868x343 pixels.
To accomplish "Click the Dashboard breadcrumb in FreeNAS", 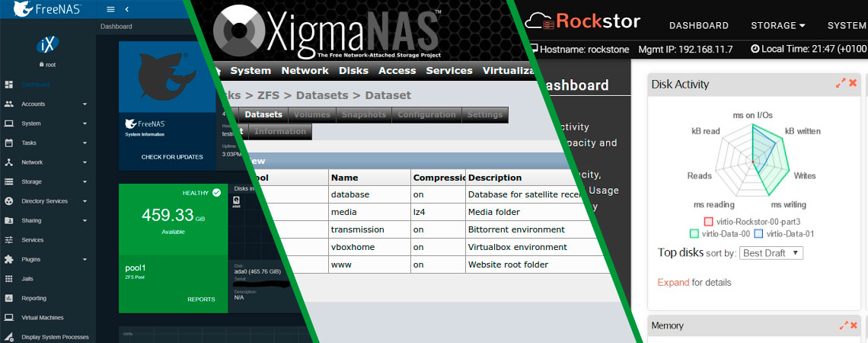I will pyautogui.click(x=116, y=27).
